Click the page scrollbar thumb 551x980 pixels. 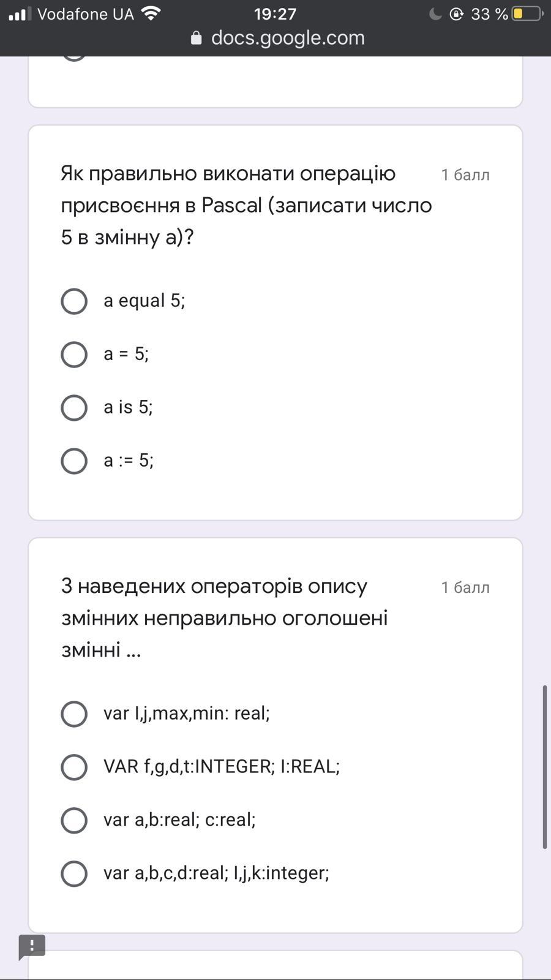[544, 767]
